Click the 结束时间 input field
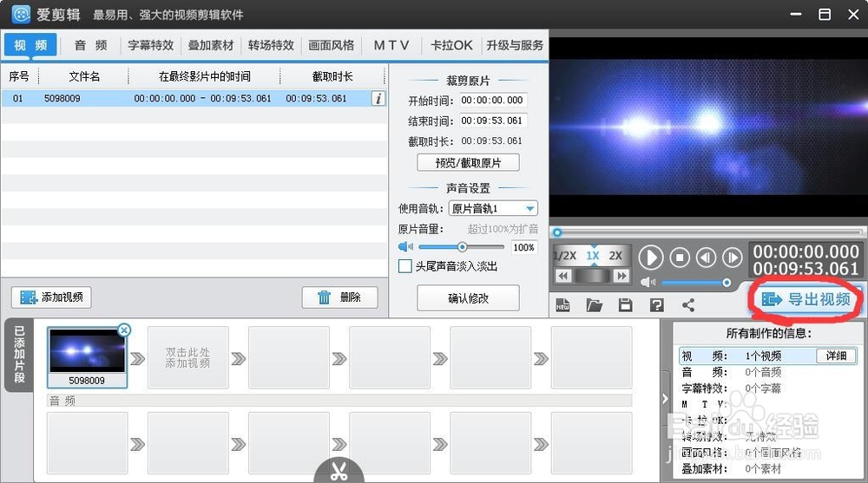The width and height of the screenshot is (868, 483). pyautogui.click(x=492, y=121)
